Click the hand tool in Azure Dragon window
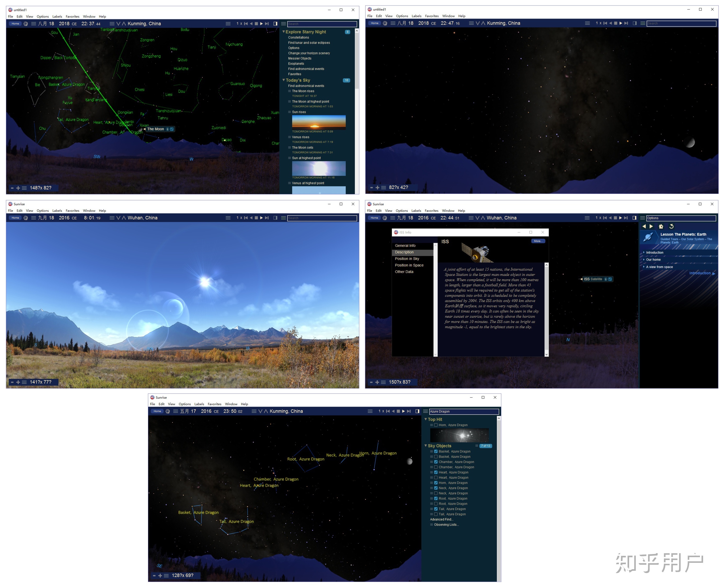Screen dimensions: 724x588 click(x=168, y=411)
